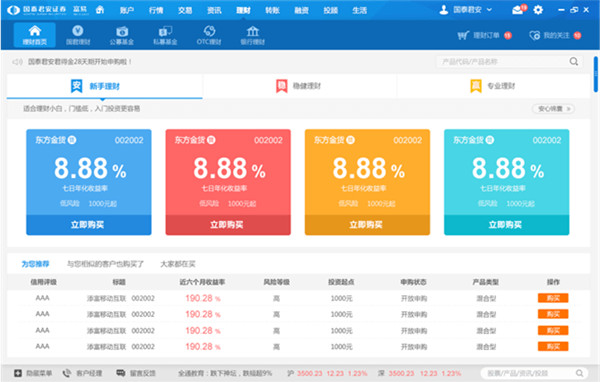Open the 生活 menu
600x382 pixels.
tap(360, 10)
